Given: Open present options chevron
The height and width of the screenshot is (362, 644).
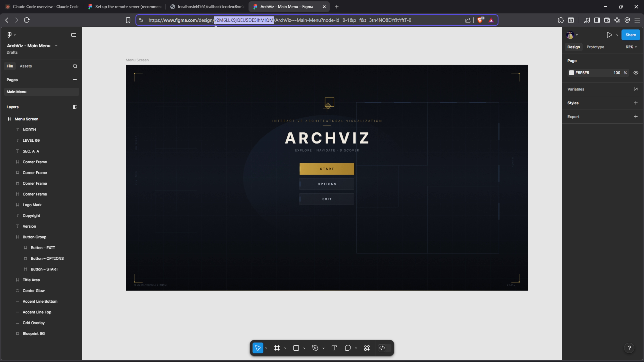Looking at the screenshot, I should (x=617, y=35).
